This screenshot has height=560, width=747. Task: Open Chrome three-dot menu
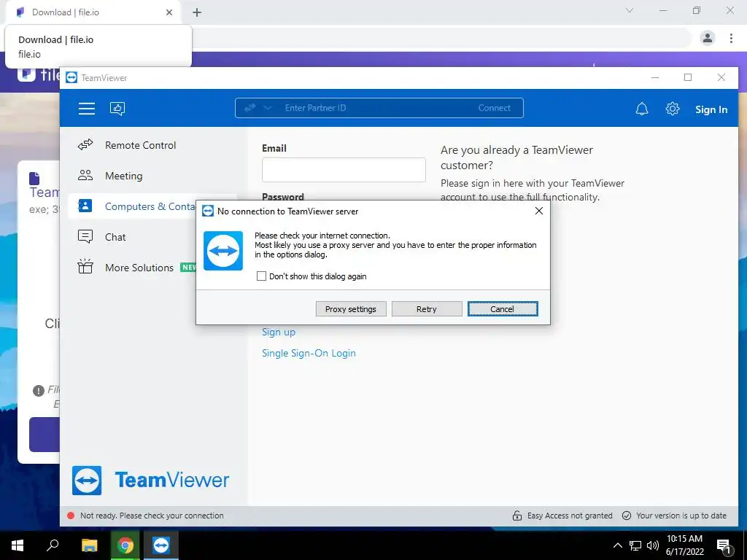coord(731,38)
